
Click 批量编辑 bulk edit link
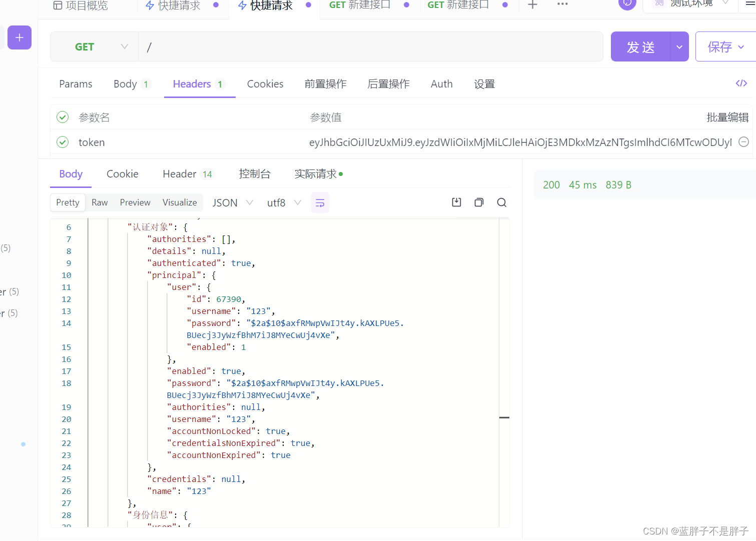tap(727, 117)
